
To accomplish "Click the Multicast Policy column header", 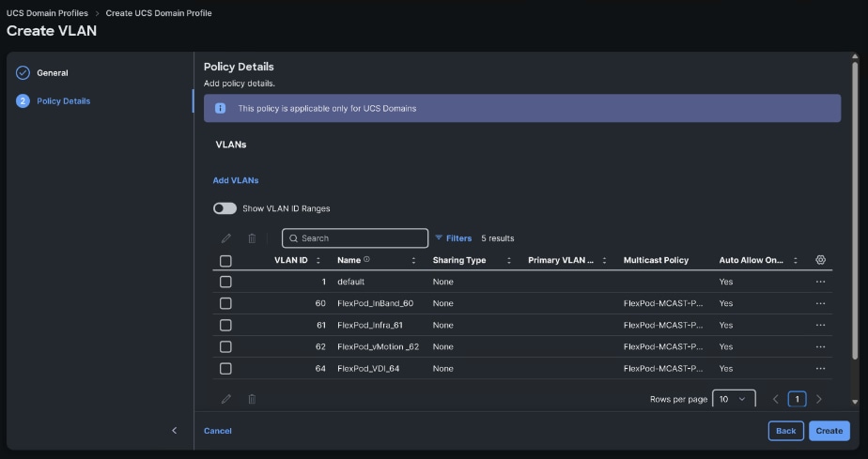I will coord(656,260).
